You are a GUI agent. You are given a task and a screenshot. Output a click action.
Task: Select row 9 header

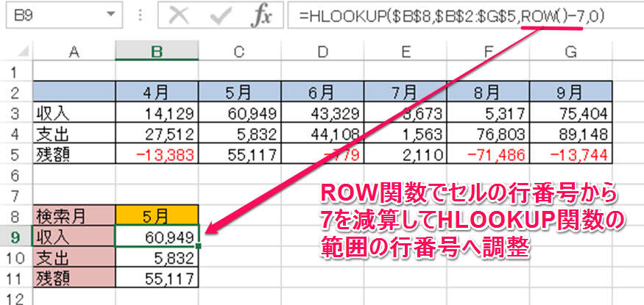(15, 237)
